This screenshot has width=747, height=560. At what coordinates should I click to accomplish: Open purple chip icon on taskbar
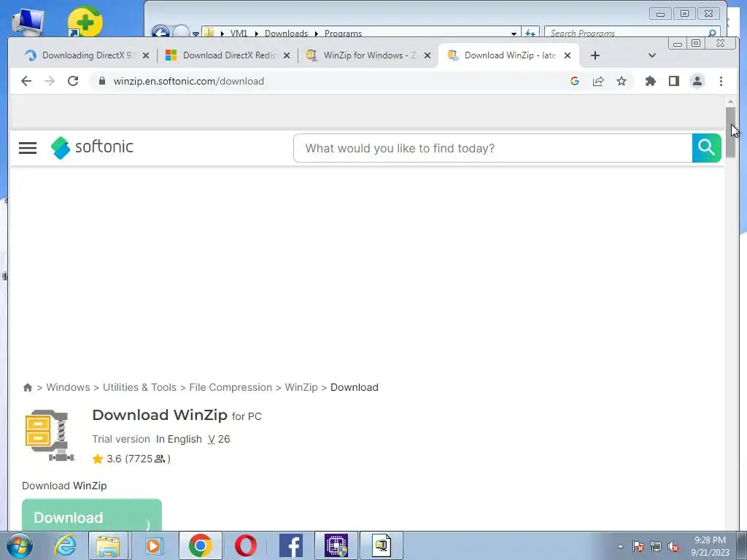point(336,545)
